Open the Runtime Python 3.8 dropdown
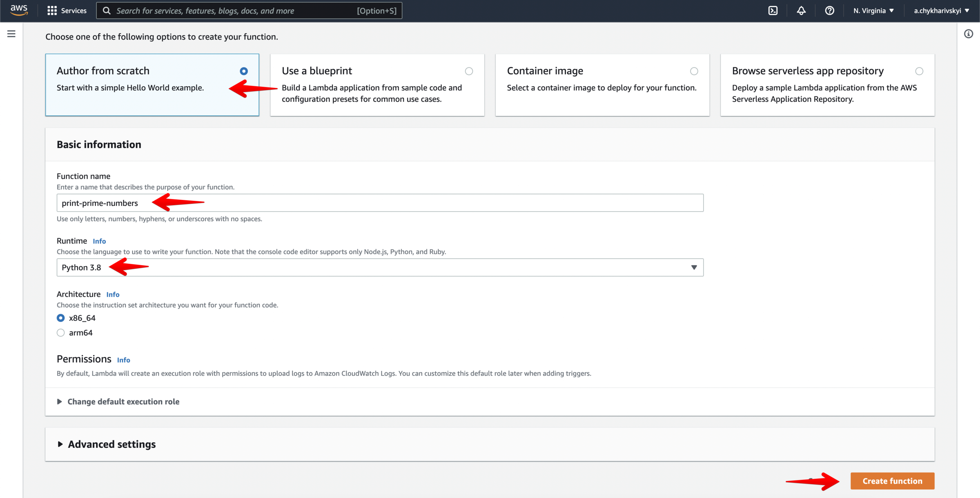Screen dimensions: 980x498 pos(379,267)
